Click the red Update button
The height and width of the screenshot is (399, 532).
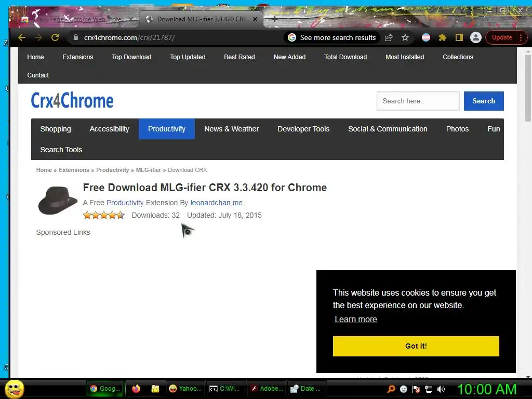point(502,37)
